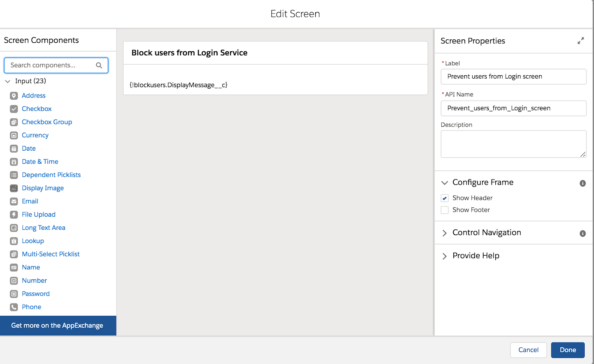Open info tooltip for Configure Frame
Screen dimensions: 594x364
[583, 183]
